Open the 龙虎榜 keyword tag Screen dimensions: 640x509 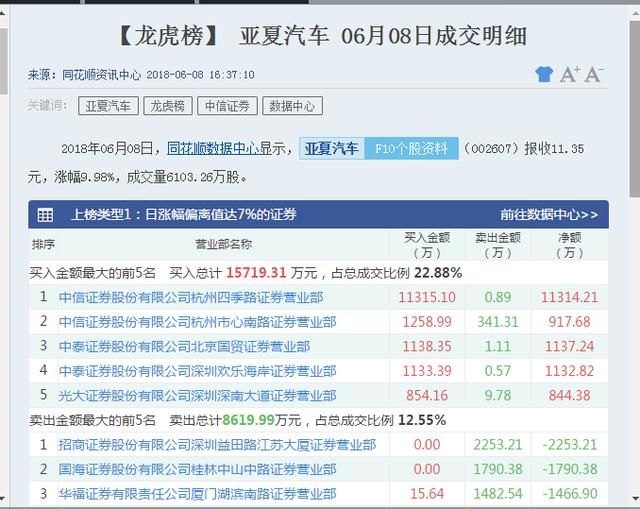pos(168,106)
